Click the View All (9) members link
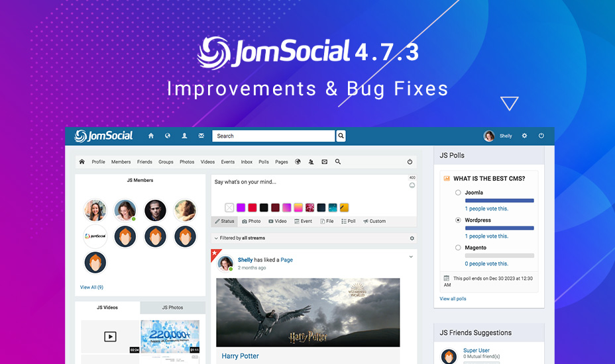 click(x=91, y=287)
